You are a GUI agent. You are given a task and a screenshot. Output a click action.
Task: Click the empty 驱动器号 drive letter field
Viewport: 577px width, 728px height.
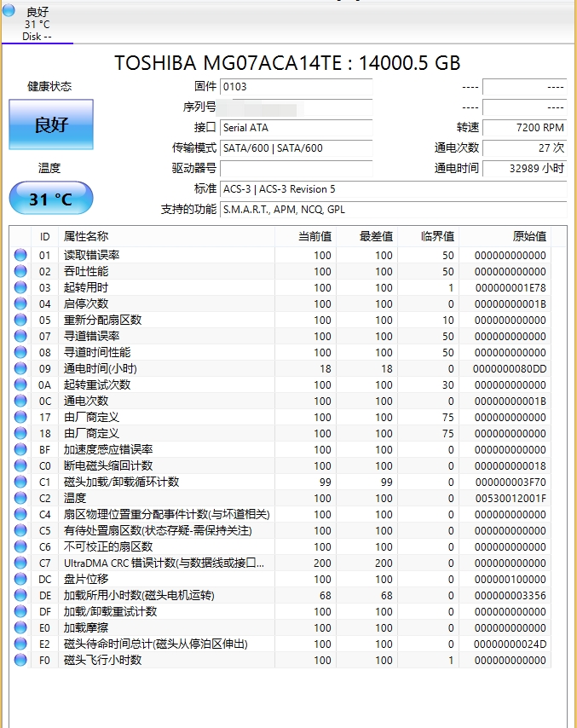coord(296,168)
